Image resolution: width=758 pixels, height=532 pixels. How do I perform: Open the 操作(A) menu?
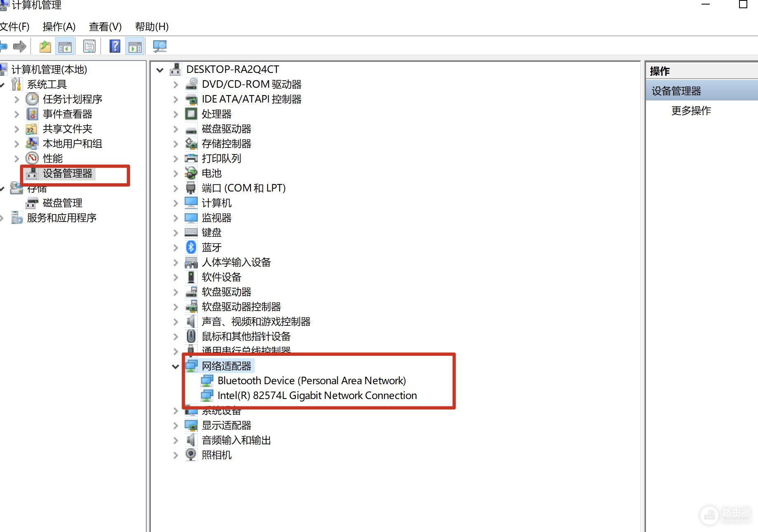coord(59,27)
